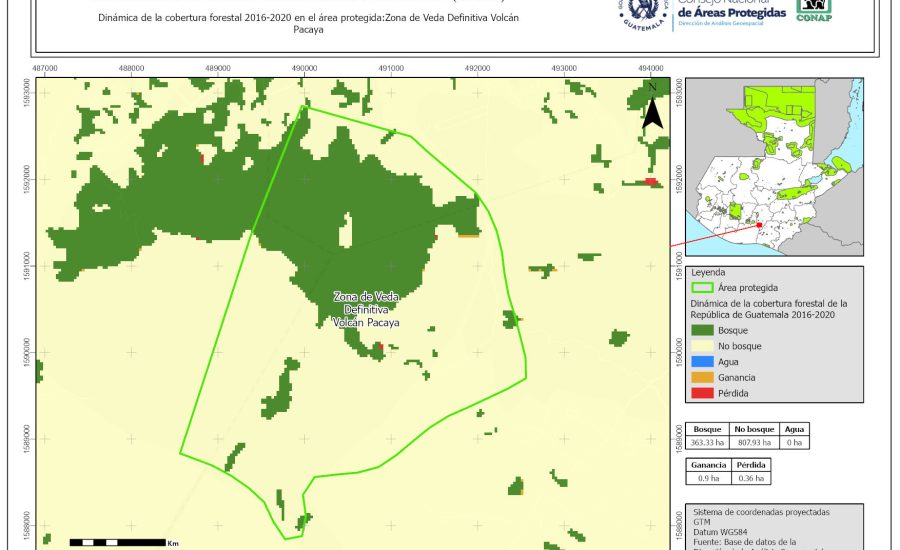Screen dimensions: 900x550
Task: Click the CONAP logo
Action: [x=813, y=10]
